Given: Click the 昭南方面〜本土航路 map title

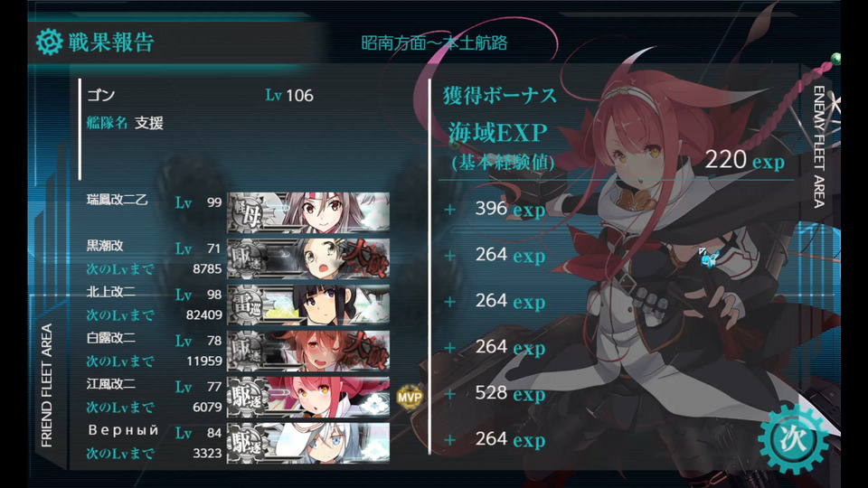Looking at the screenshot, I should coord(435,43).
